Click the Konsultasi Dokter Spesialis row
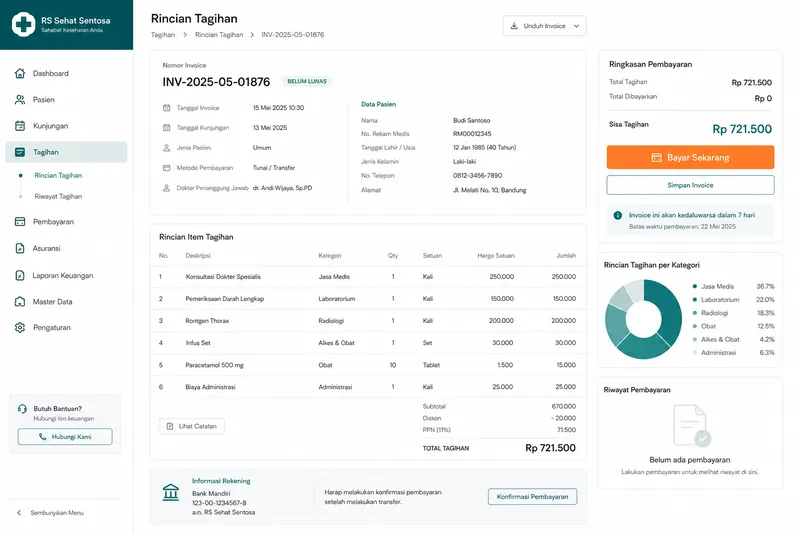800x533 pixels. (368, 276)
